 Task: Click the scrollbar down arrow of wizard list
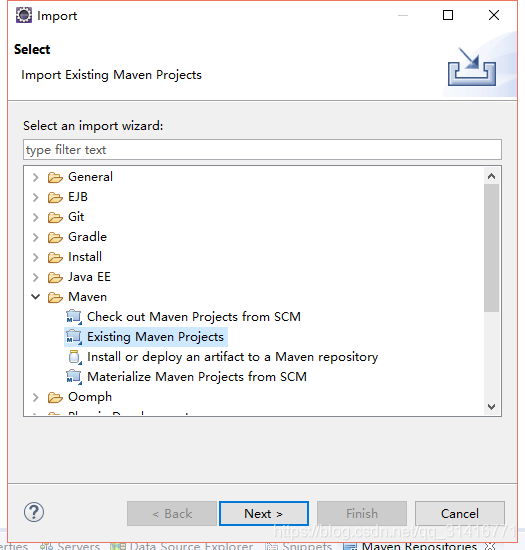[492, 407]
